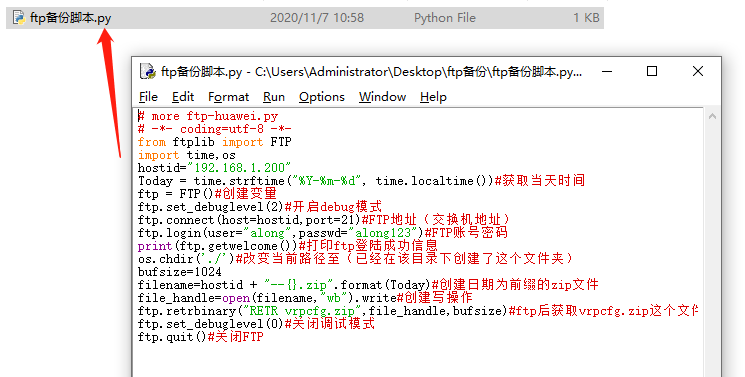Click the IDLE icon in title bar
The width and height of the screenshot is (745, 377).
click(x=148, y=72)
